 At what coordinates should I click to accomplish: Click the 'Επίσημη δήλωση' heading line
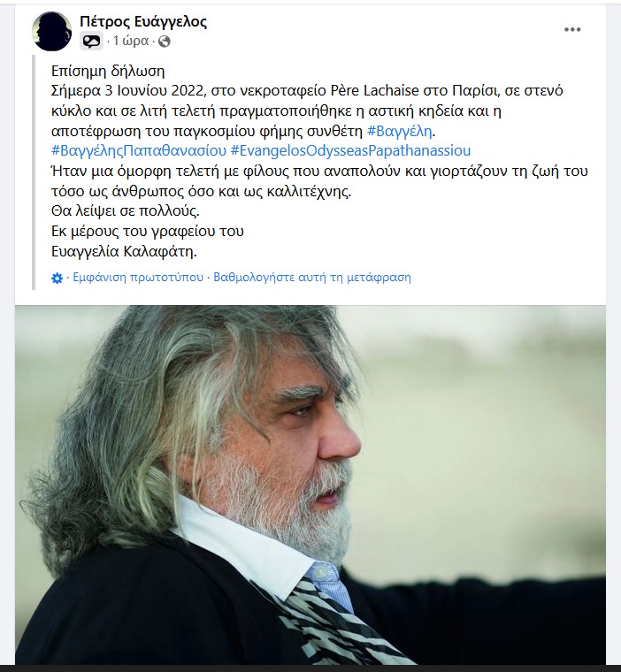[x=108, y=71]
